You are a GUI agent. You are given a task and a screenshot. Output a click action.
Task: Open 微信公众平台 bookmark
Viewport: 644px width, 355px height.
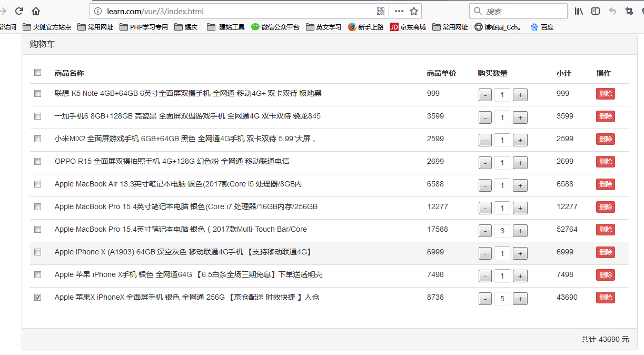point(275,27)
